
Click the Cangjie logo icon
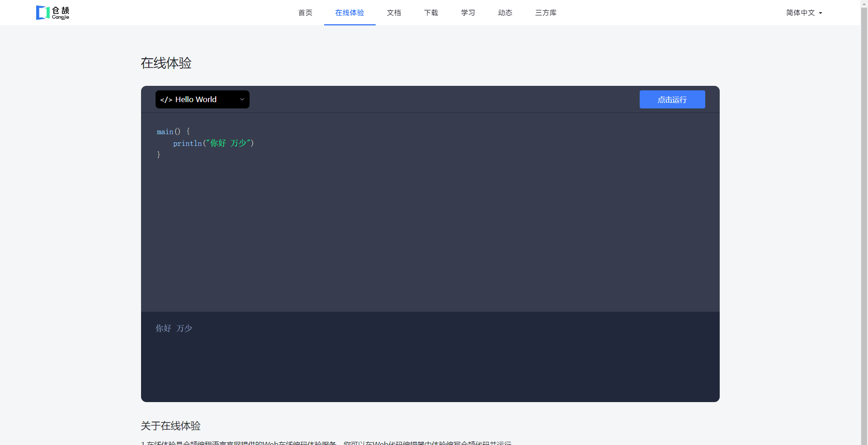[x=43, y=13]
